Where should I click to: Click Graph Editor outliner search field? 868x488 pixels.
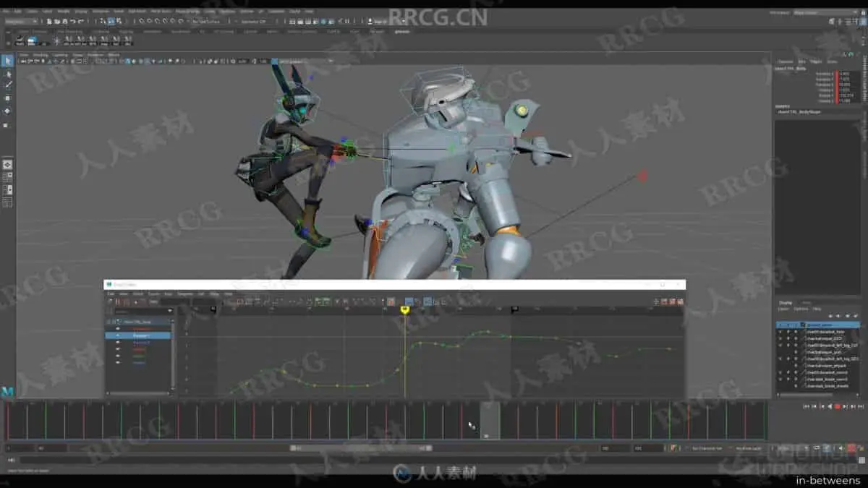pos(142,311)
